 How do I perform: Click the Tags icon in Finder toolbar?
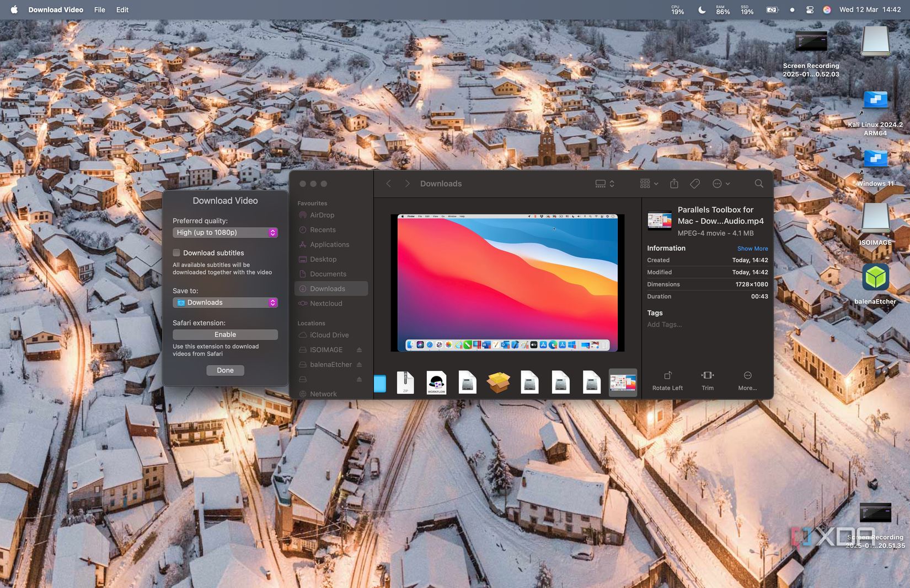click(695, 184)
